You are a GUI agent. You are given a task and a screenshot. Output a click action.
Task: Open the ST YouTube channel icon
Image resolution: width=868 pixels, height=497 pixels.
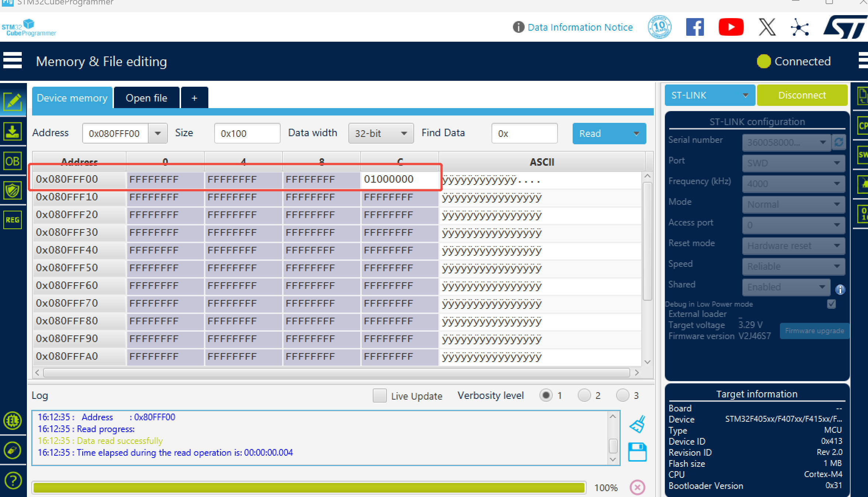[730, 27]
